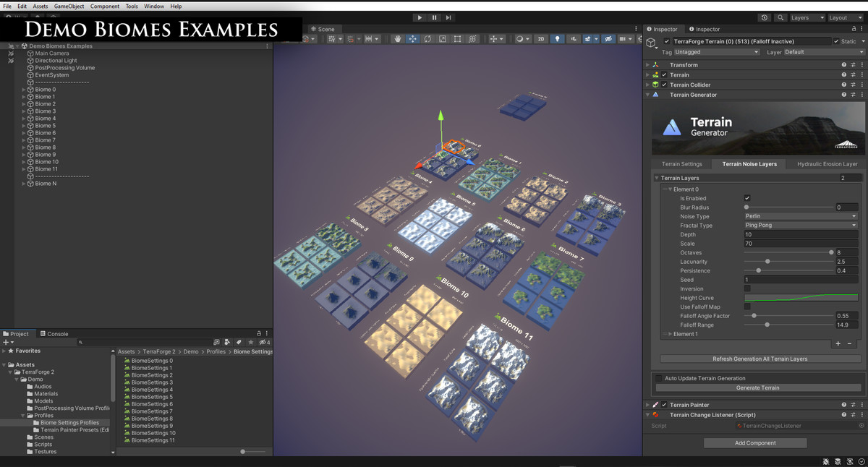Click the Generate Terrain button
This screenshot has width=868, height=467.
tap(757, 387)
